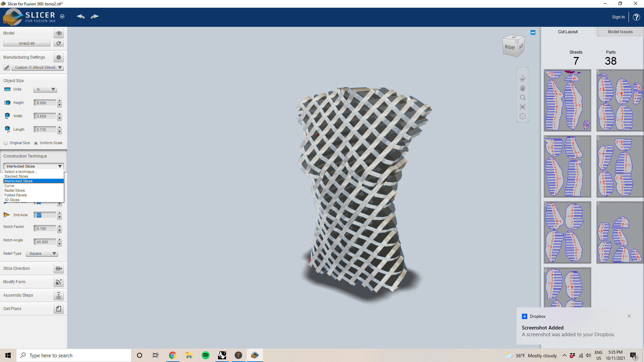Click the torso2.stl model button
This screenshot has height=362, width=644.
(27, 43)
